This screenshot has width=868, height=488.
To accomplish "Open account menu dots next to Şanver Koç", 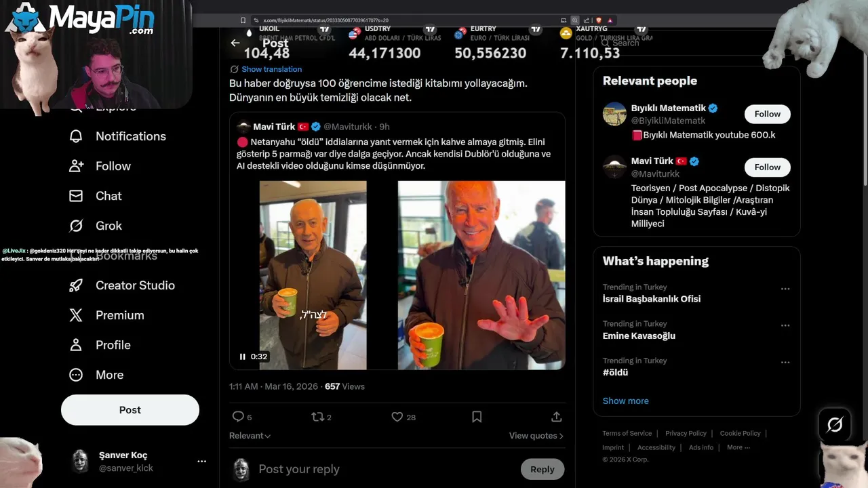I will click(x=201, y=461).
